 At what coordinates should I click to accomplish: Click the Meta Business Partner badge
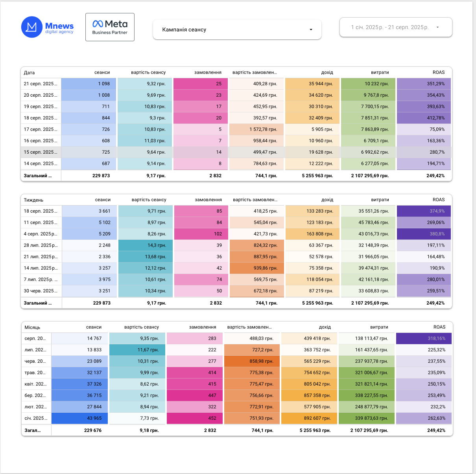[x=110, y=27]
